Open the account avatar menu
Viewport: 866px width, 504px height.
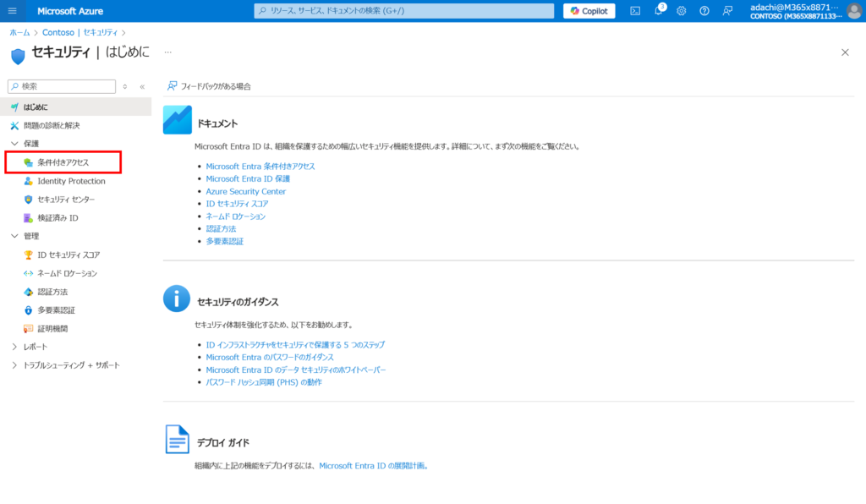point(854,10)
